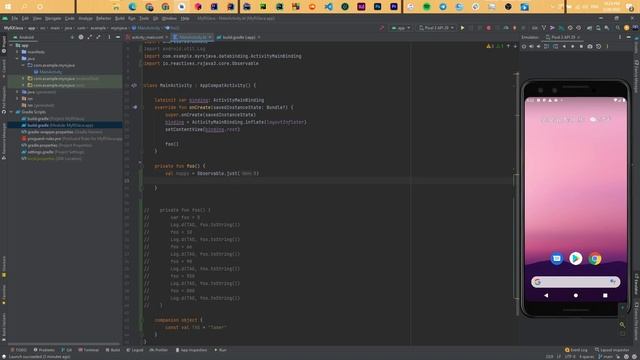Click emulator toolbar home circle

(573, 47)
